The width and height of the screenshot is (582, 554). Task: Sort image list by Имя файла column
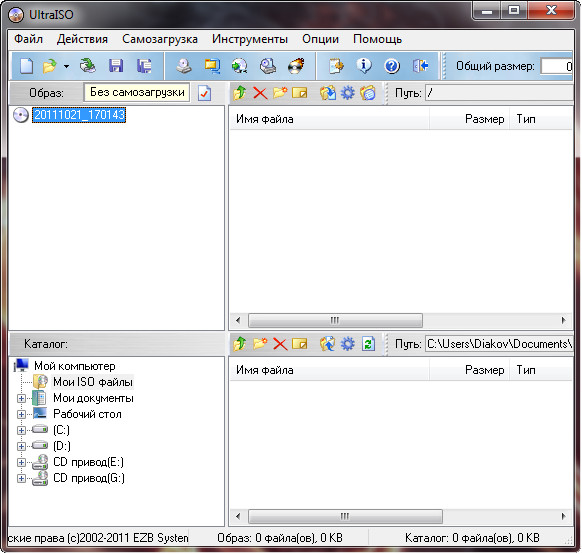329,119
